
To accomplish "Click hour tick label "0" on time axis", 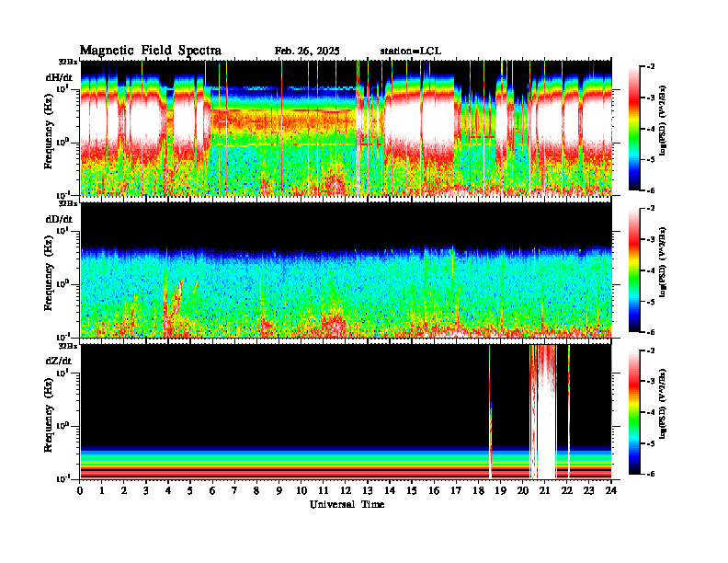I will (x=80, y=490).
